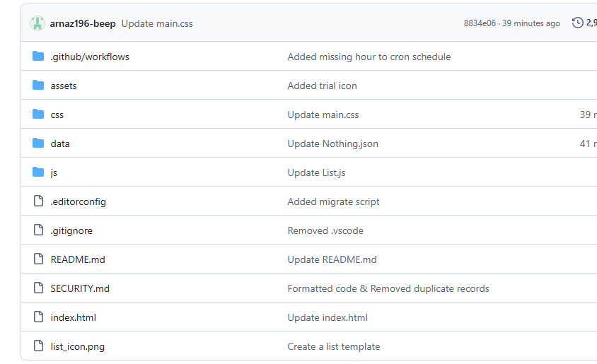597x364 pixels.
Task: Click the css folder icon
Action: coord(38,115)
